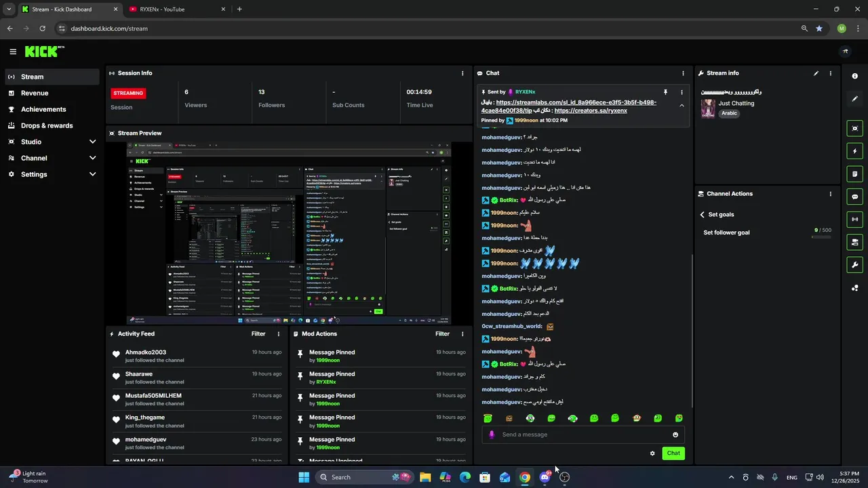Open Activity Feed three-dot menu
This screenshot has height=488, width=868.
(x=278, y=334)
